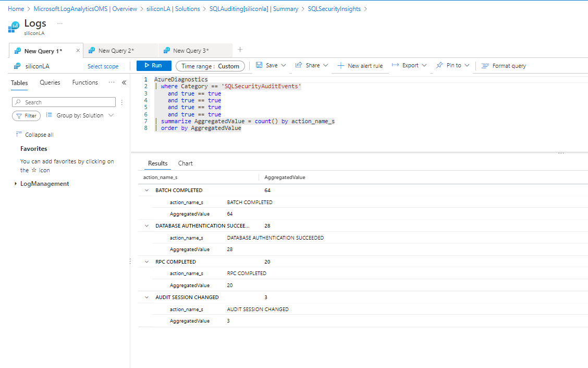Click the Pin to pushpin icon
Image resolution: width=588 pixels, height=368 pixels.
click(439, 65)
